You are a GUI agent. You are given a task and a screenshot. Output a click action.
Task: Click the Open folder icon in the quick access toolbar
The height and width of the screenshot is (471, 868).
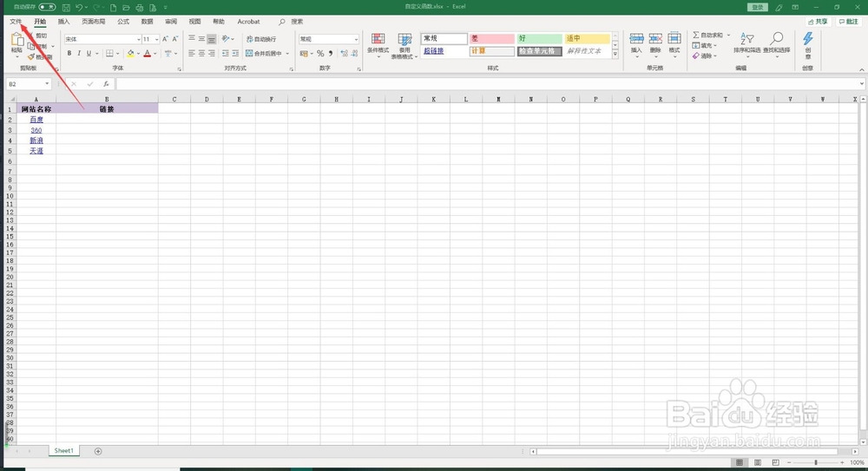pos(126,7)
